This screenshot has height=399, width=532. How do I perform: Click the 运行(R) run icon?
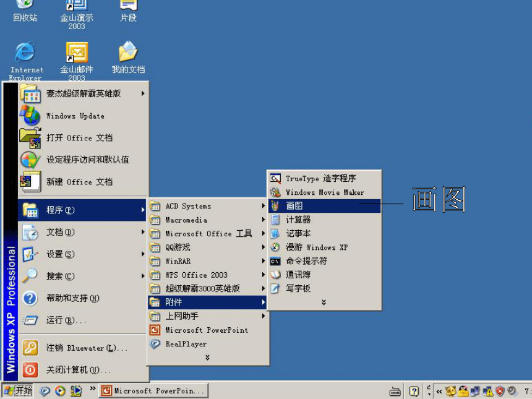[30, 320]
